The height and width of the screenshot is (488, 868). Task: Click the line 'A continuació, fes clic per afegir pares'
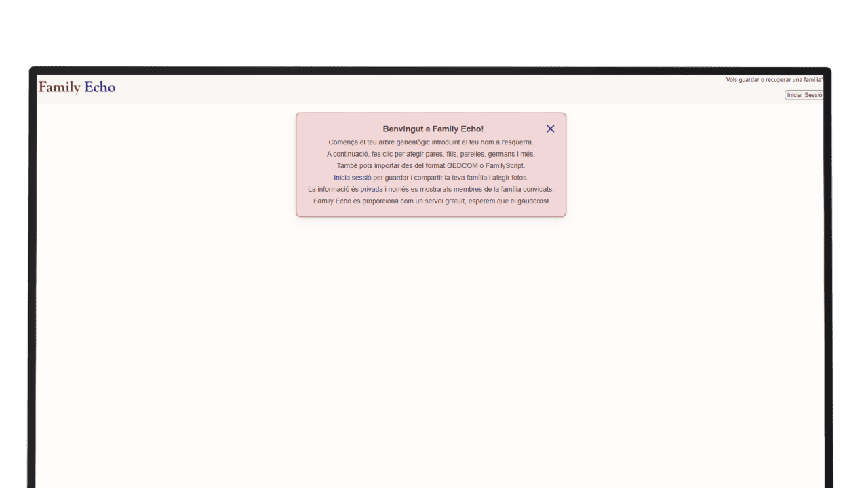point(431,154)
